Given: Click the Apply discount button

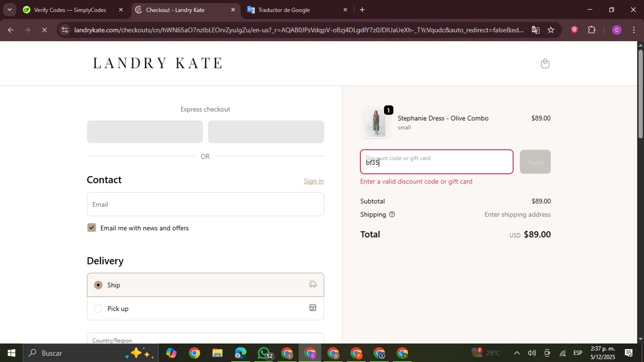Looking at the screenshot, I should point(535,162).
